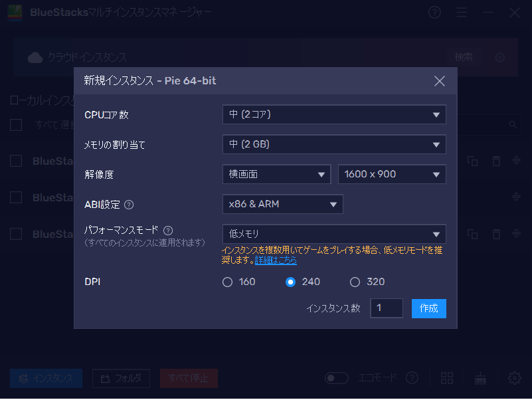Click delete trash icon of third instance
The height and width of the screenshot is (400, 532).
pos(496,234)
